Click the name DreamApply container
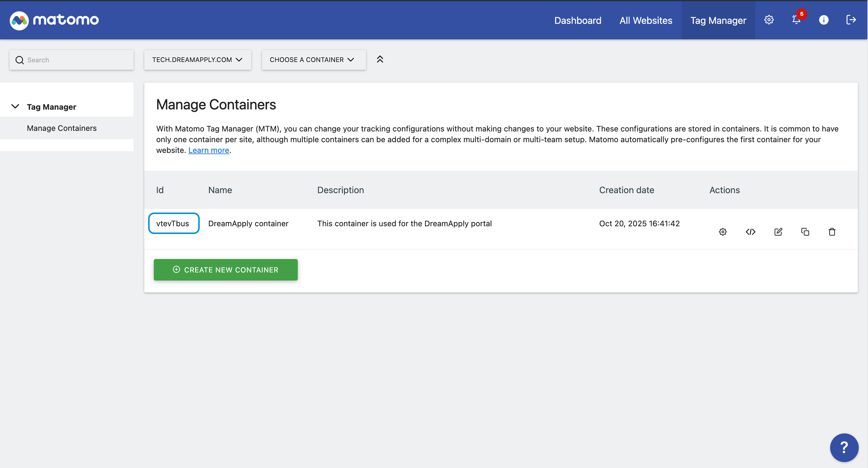 248,223
